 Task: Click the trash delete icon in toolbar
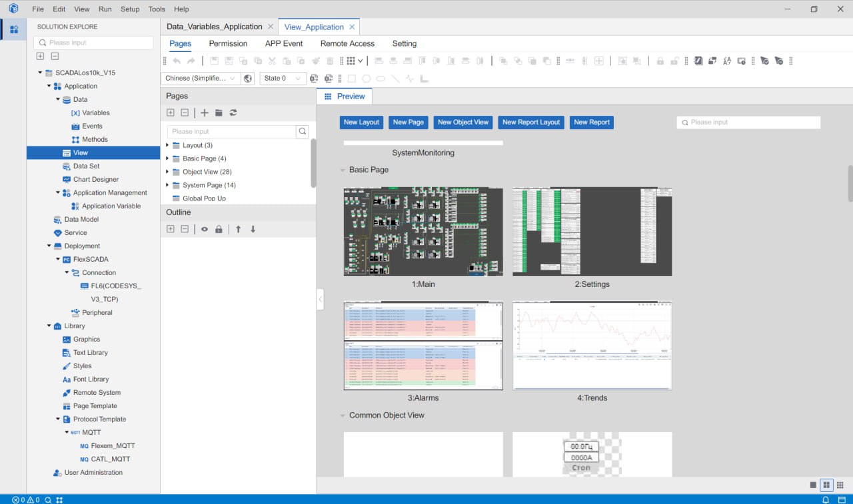pyautogui.click(x=330, y=61)
